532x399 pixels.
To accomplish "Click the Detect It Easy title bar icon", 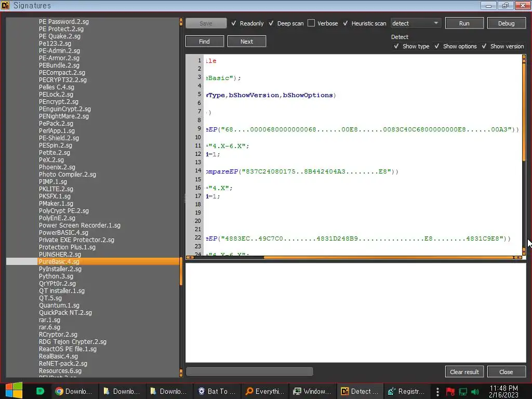I will tap(5, 5).
